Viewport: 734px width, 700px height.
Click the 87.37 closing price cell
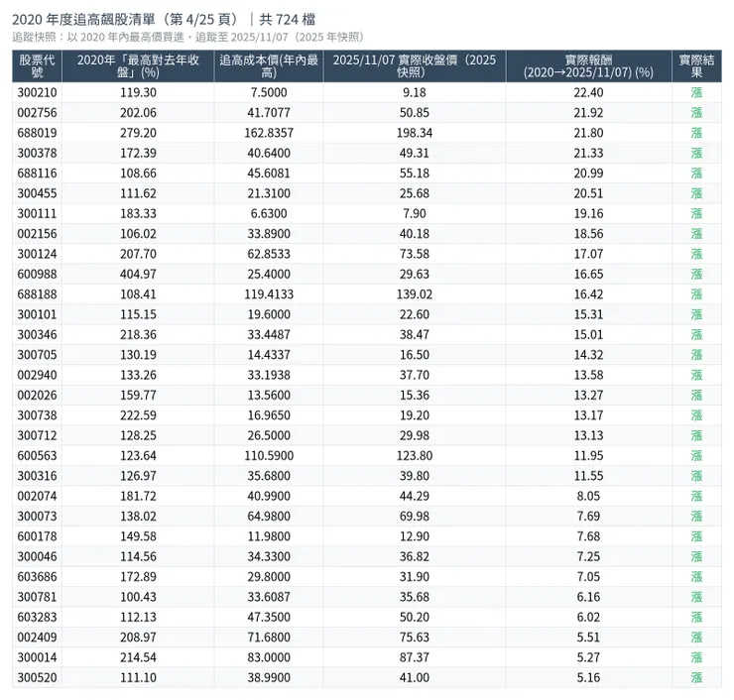(x=415, y=657)
